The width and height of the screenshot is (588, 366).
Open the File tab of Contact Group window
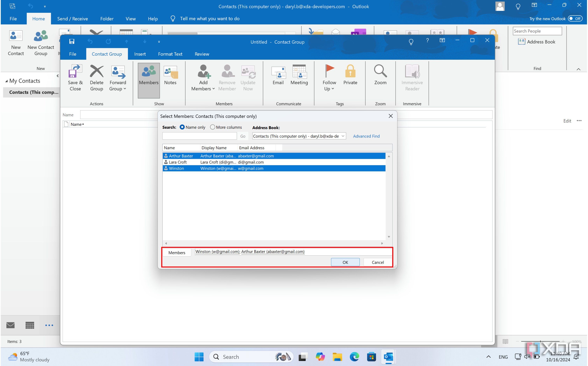pos(73,54)
